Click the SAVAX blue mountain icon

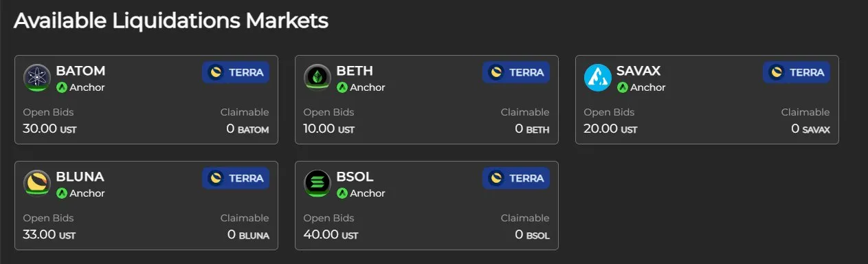coord(598,78)
